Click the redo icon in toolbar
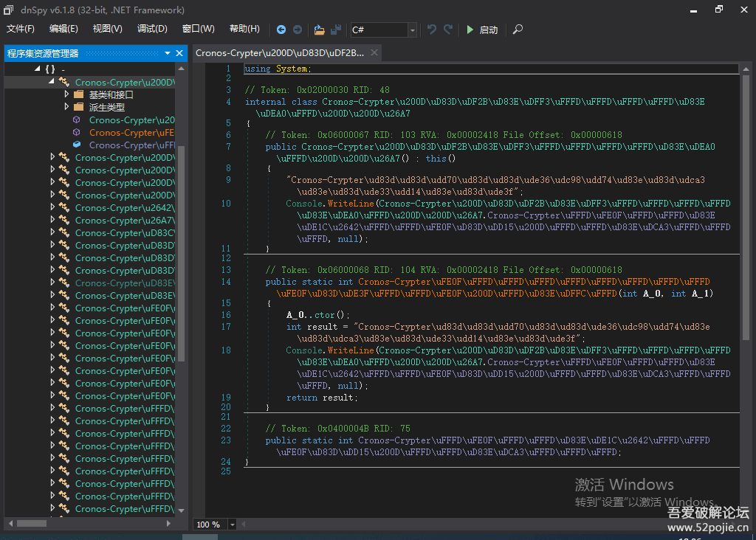756x540 pixels. click(x=448, y=30)
